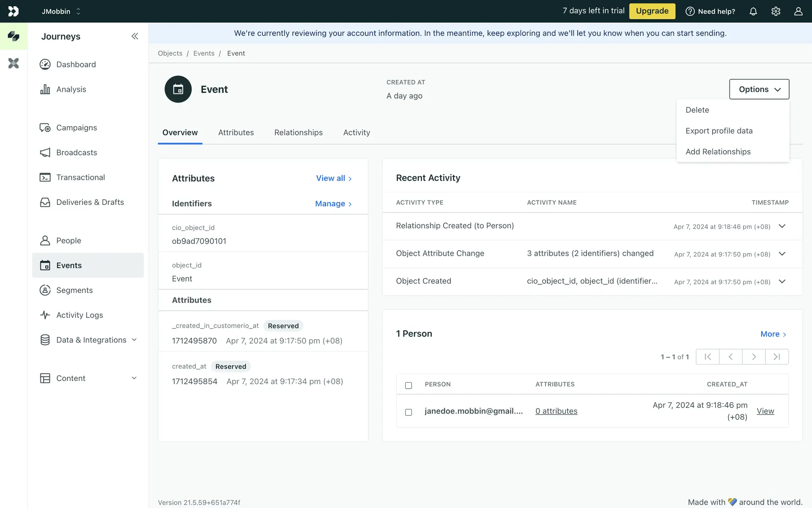Check the janedoe.mobbin person row

409,412
